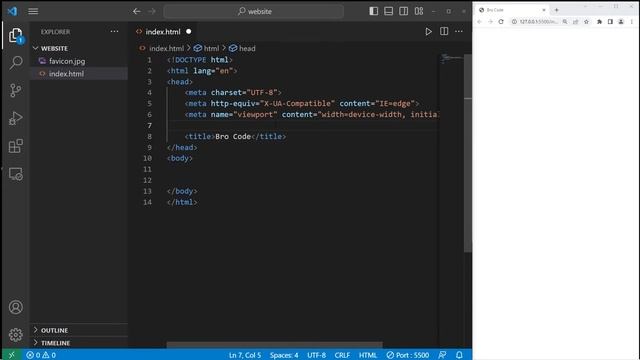Open the feedback icon in status bar
The width and height of the screenshot is (640, 360).
tap(442, 355)
